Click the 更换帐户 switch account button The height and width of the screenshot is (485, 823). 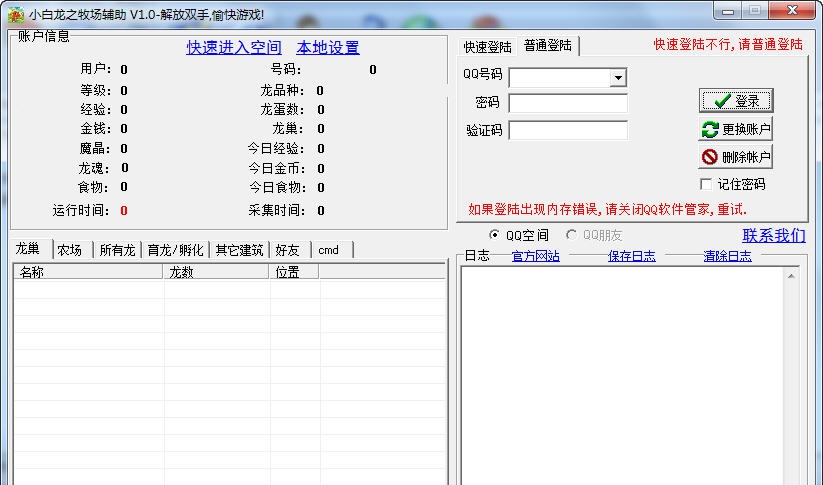(x=735, y=129)
